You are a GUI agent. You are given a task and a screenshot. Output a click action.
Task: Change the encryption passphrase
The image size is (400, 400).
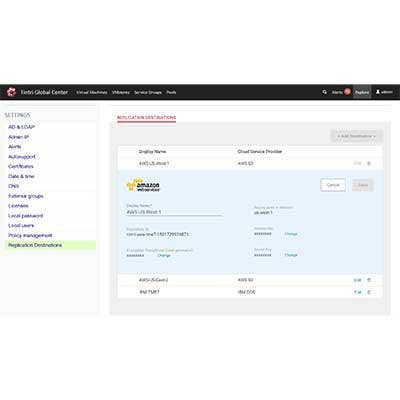(164, 255)
